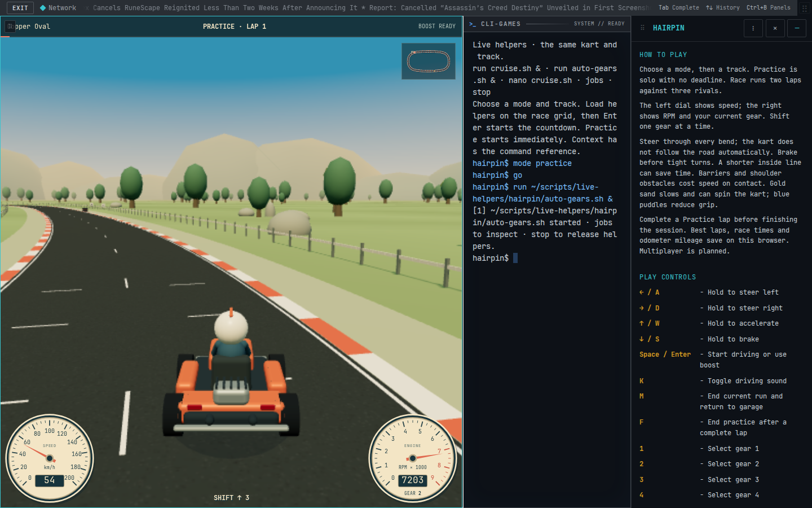Click the F key label for ending practice
Viewport: 812px width, 508px height.
point(641,422)
